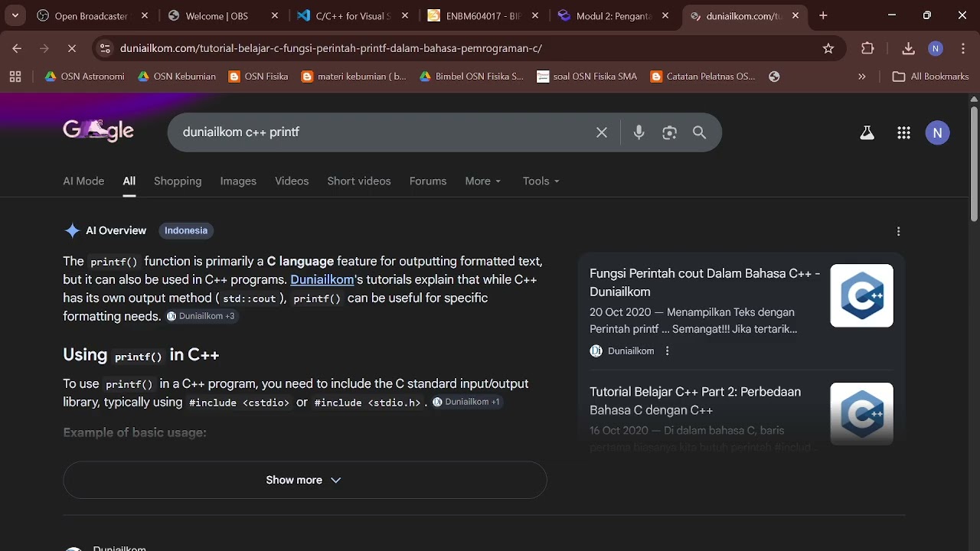Click the C++ logo thumbnail of Tutorial Part 2
This screenshot has width=980, height=551.
(861, 413)
